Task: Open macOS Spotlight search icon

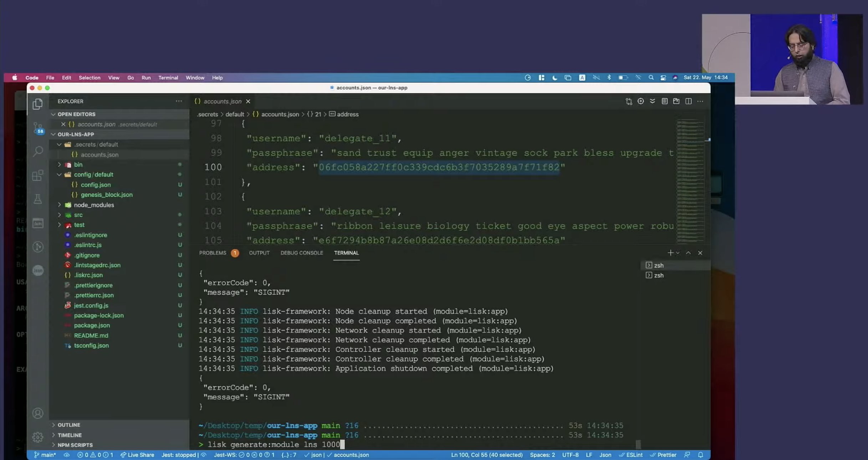Action: (x=651, y=78)
